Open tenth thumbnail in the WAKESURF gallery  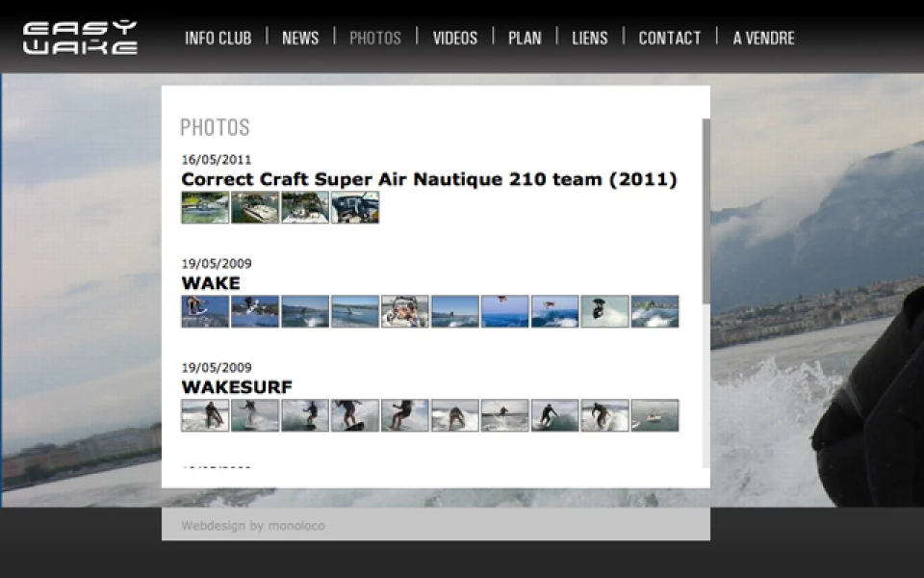click(x=654, y=415)
